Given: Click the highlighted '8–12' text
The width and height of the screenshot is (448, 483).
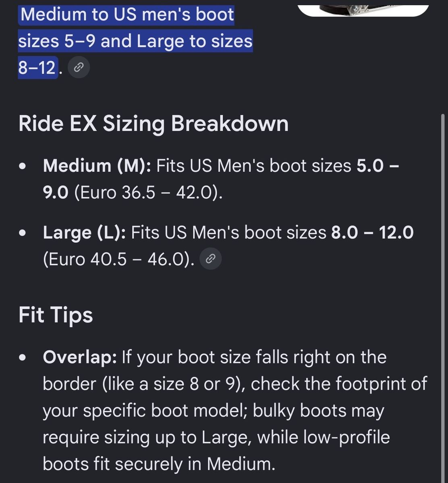Looking at the screenshot, I should (x=37, y=68).
